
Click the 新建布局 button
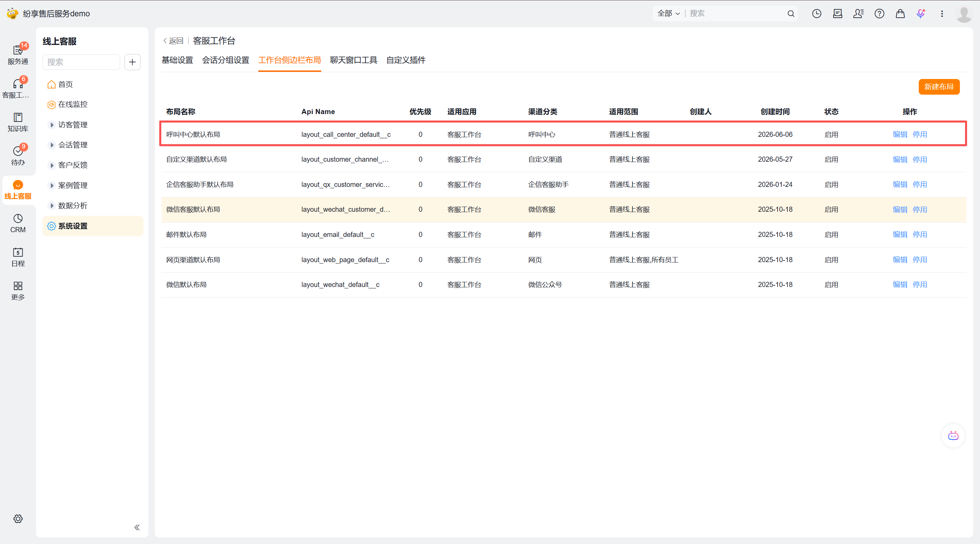click(939, 87)
